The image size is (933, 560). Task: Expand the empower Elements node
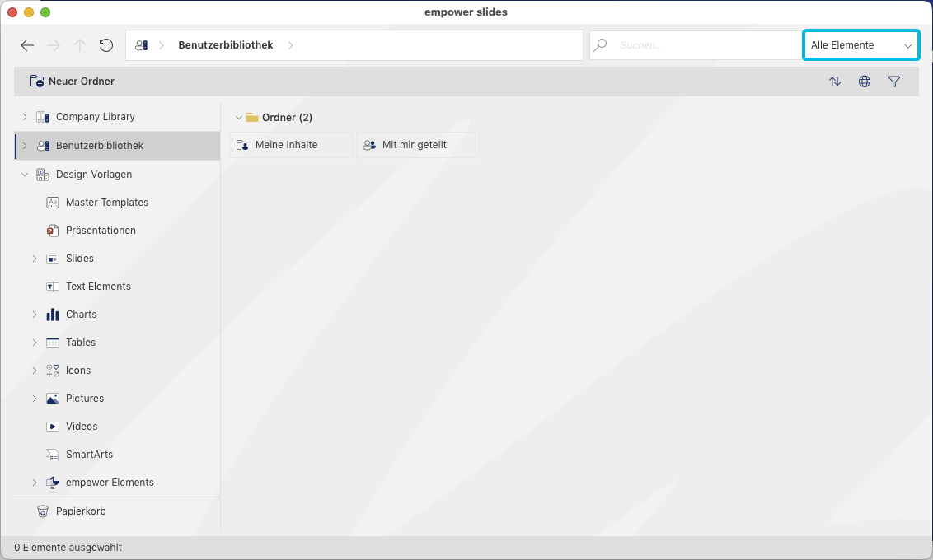35,482
